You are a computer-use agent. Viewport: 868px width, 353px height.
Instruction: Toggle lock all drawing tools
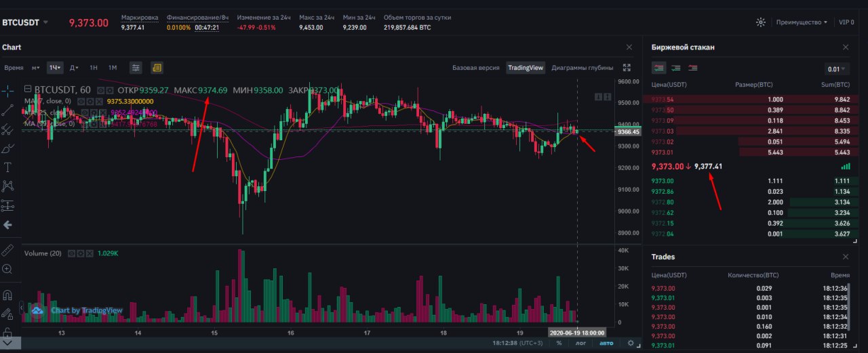(8, 332)
